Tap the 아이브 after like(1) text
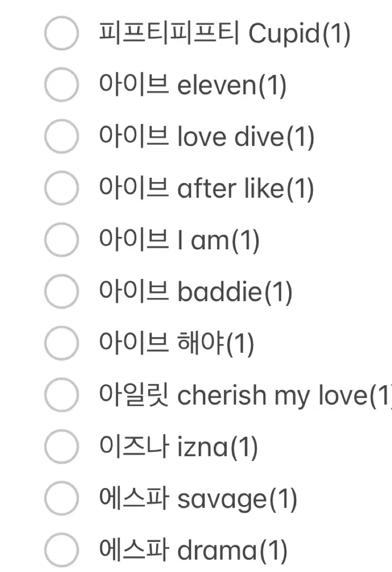This screenshot has width=392, height=572. coord(206,189)
